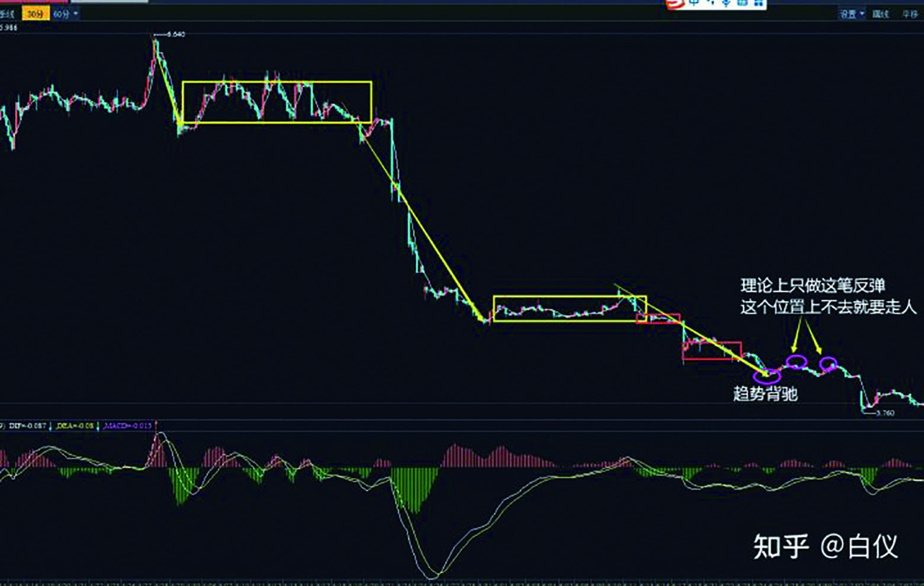Select the period tab left of 30分
Screen dimensions: 924x586
click(7, 14)
